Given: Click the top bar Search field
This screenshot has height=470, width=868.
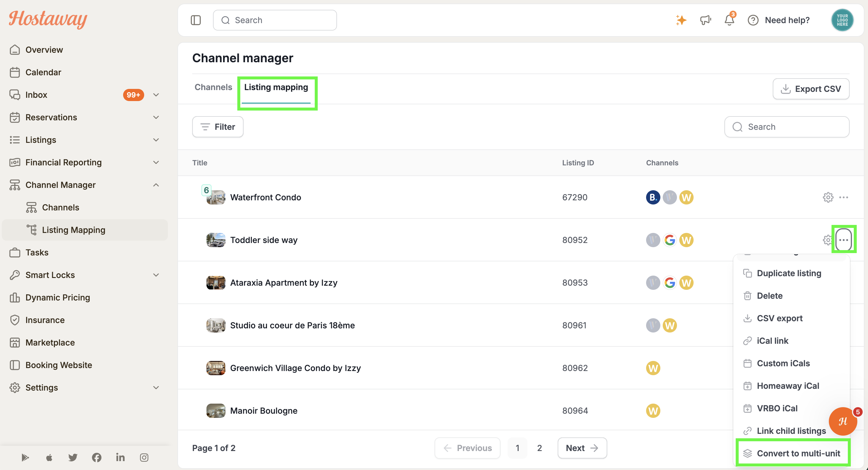Looking at the screenshot, I should pyautogui.click(x=275, y=20).
